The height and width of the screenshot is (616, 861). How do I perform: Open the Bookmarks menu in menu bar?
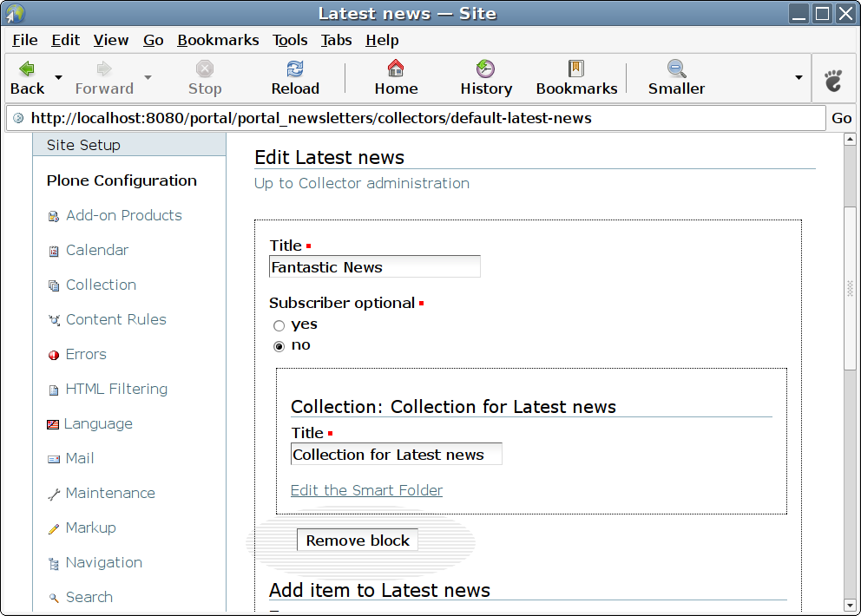pyautogui.click(x=218, y=40)
